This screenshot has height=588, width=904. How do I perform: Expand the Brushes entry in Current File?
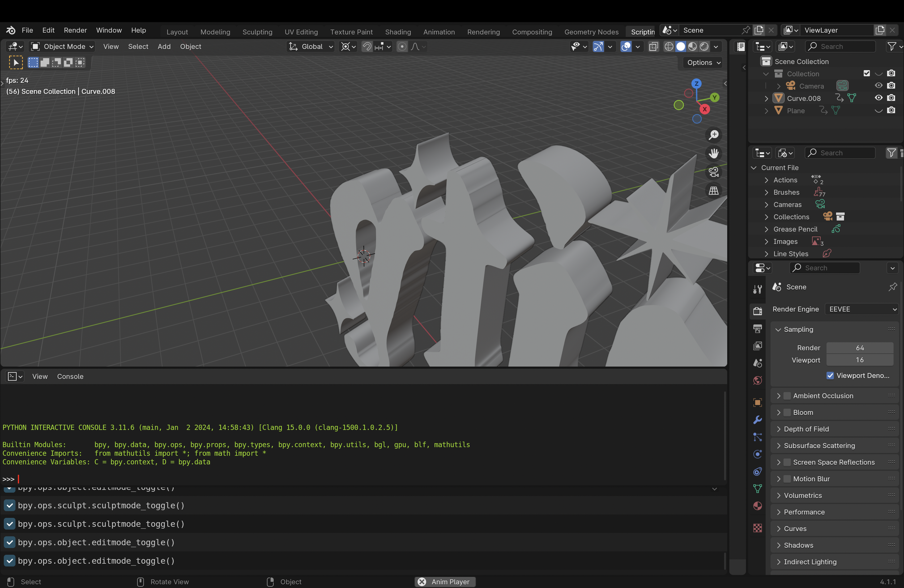(x=766, y=193)
